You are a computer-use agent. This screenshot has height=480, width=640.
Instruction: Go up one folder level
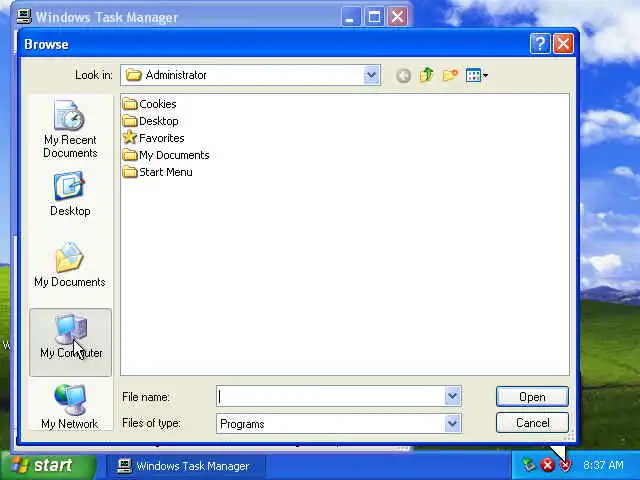(426, 75)
